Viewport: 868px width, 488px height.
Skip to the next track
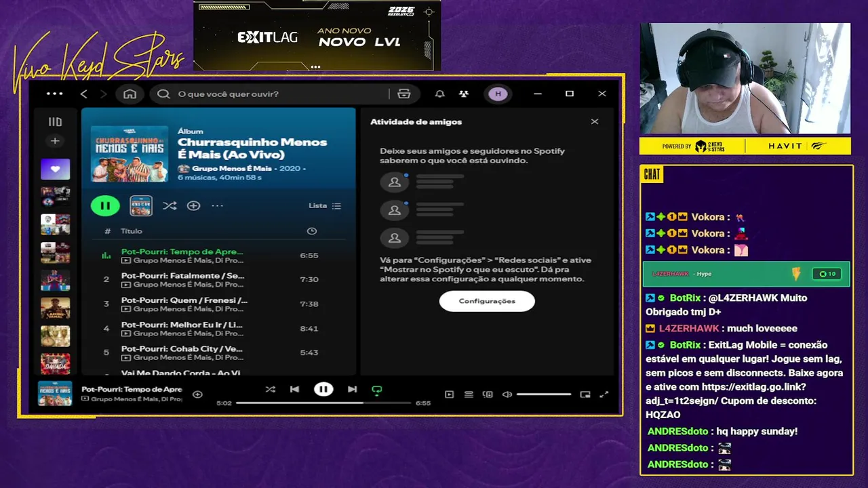[352, 389]
